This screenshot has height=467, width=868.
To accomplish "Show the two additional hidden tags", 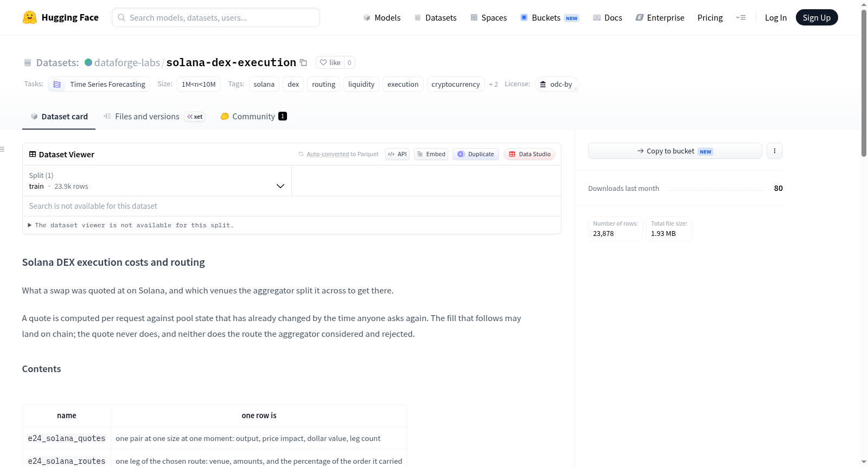I will click(493, 84).
